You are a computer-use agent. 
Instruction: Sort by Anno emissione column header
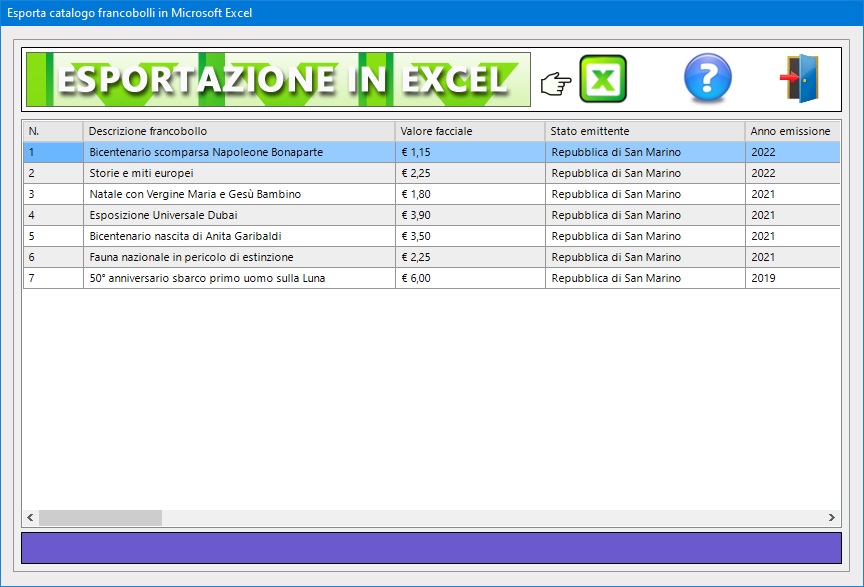click(x=792, y=131)
